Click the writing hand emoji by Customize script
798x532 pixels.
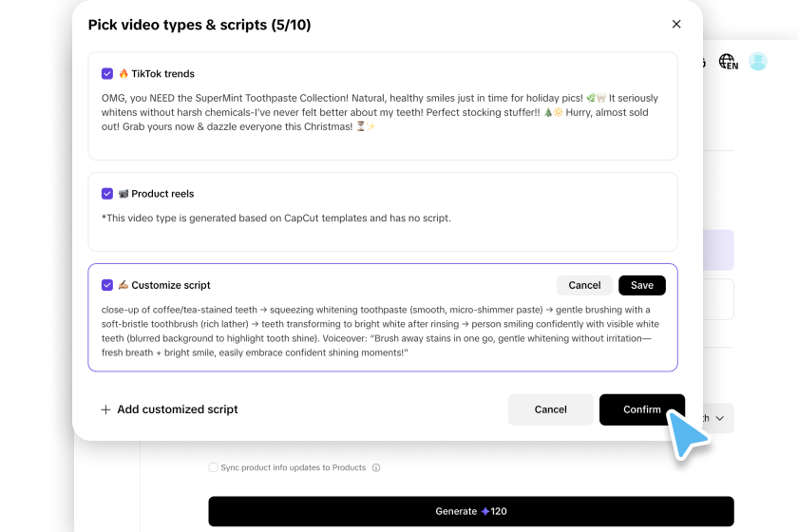tap(123, 285)
